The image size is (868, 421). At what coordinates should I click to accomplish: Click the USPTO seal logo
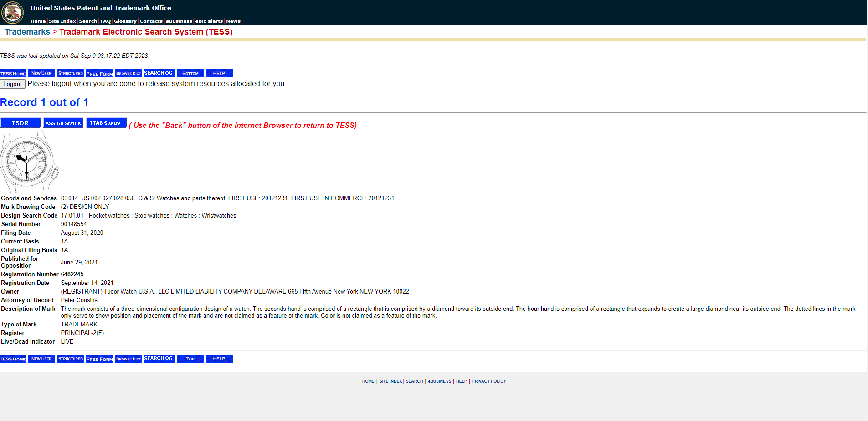click(x=13, y=12)
